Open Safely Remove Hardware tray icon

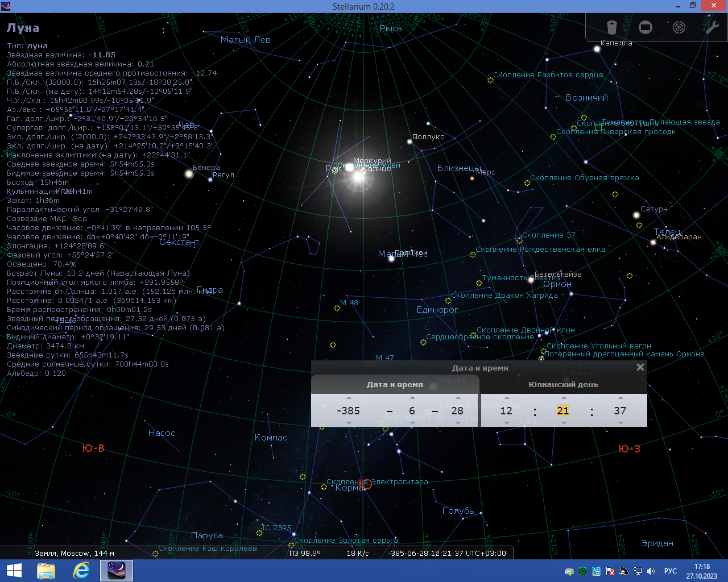[569, 571]
